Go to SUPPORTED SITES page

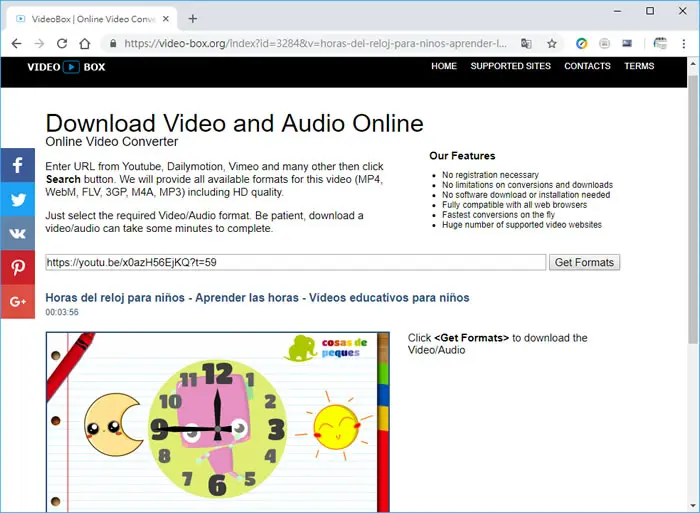coord(510,66)
